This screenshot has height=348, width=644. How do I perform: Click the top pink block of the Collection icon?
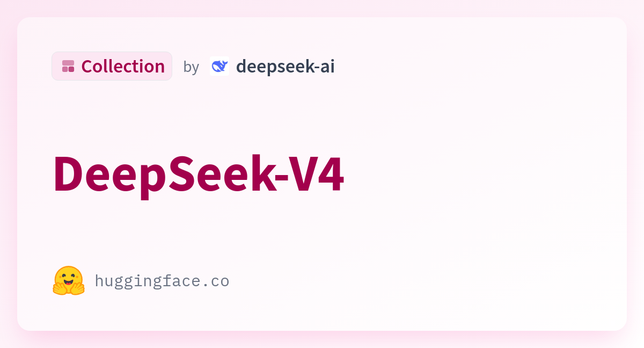(68, 63)
